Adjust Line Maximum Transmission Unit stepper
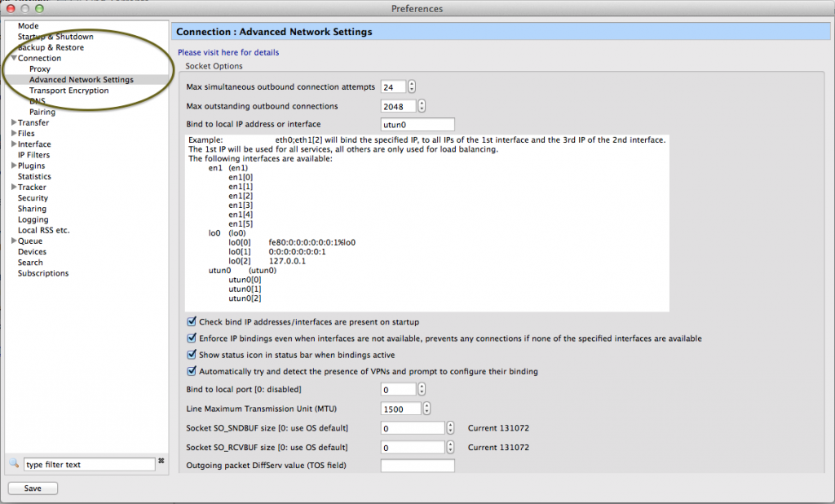 tap(426, 409)
